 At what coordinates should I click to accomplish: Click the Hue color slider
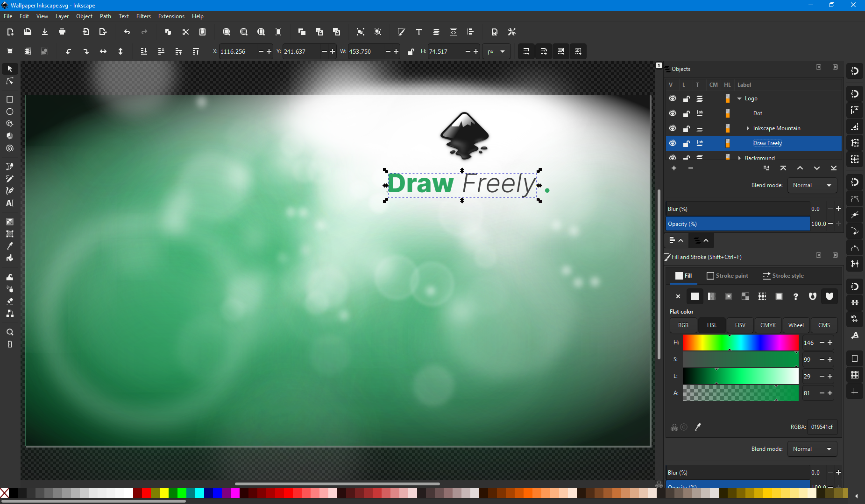pos(740,343)
